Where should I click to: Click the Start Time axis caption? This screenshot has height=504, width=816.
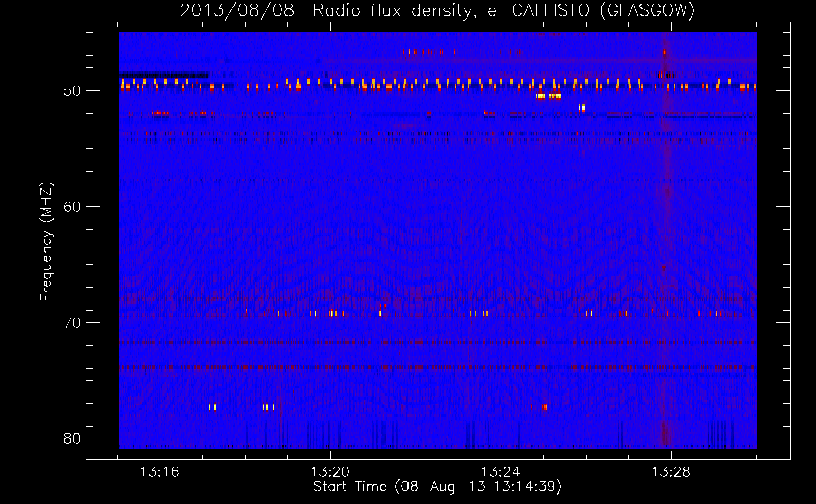437,487
